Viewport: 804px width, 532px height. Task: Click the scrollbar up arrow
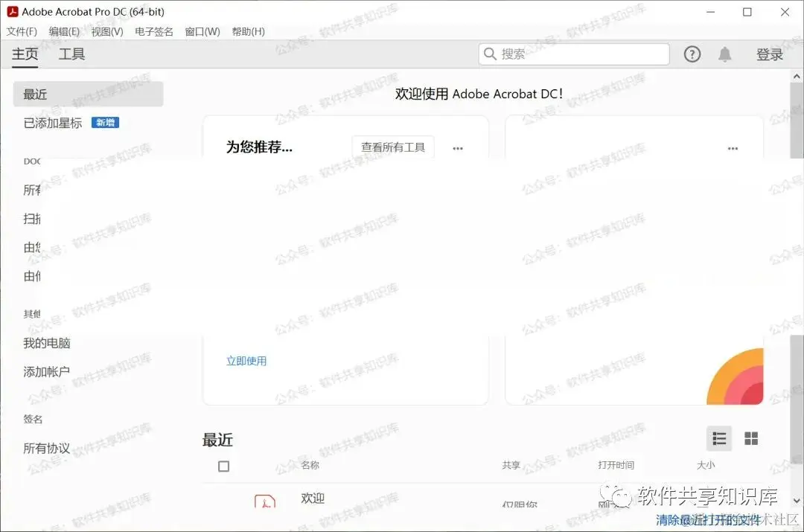click(x=797, y=77)
